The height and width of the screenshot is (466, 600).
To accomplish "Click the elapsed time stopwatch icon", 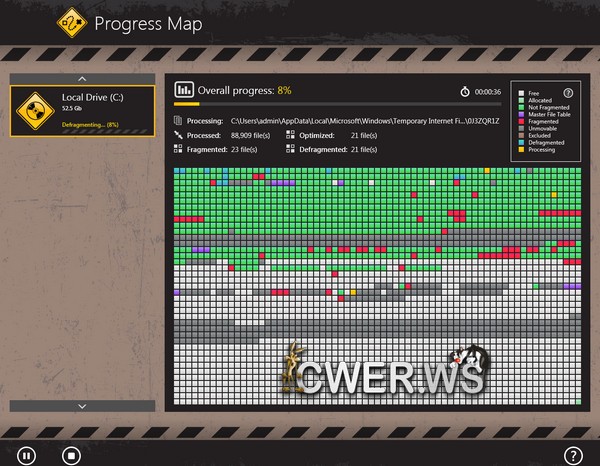I will [465, 91].
